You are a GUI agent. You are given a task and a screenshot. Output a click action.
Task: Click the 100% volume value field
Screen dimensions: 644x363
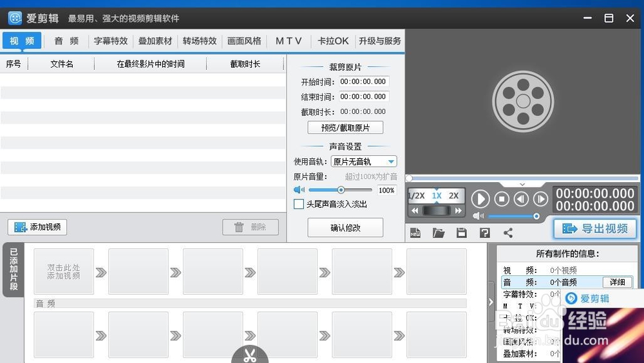click(x=386, y=190)
